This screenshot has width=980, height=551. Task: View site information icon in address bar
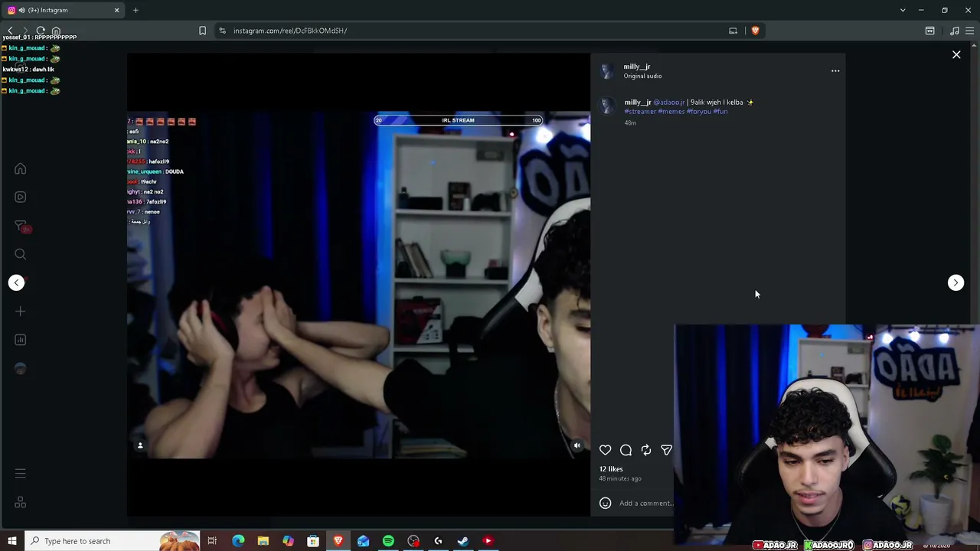(x=222, y=31)
